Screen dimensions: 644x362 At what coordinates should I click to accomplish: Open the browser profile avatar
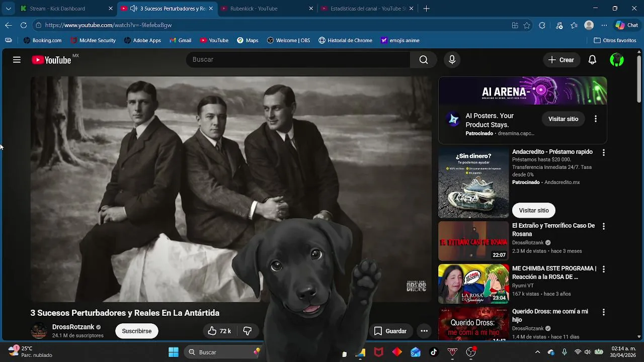tap(589, 25)
